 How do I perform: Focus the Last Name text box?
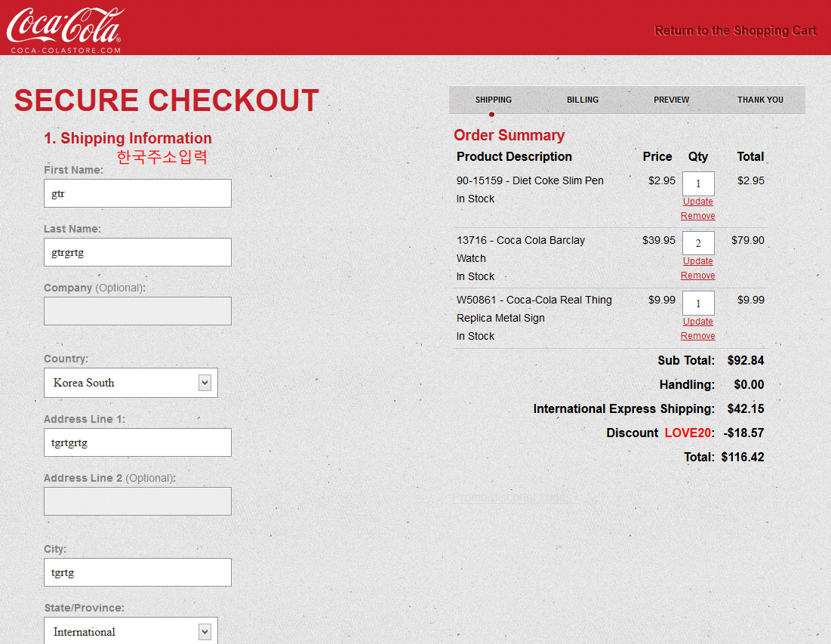137,252
